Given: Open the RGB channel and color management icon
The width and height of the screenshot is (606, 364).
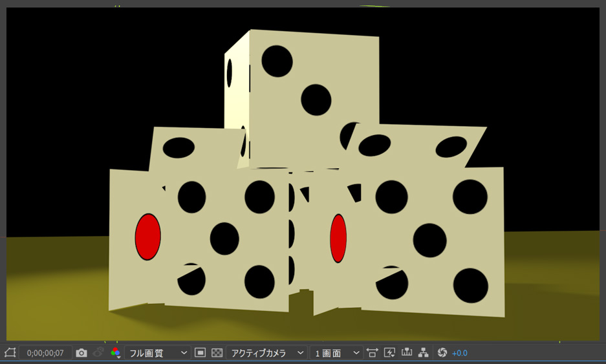Looking at the screenshot, I should (x=116, y=352).
